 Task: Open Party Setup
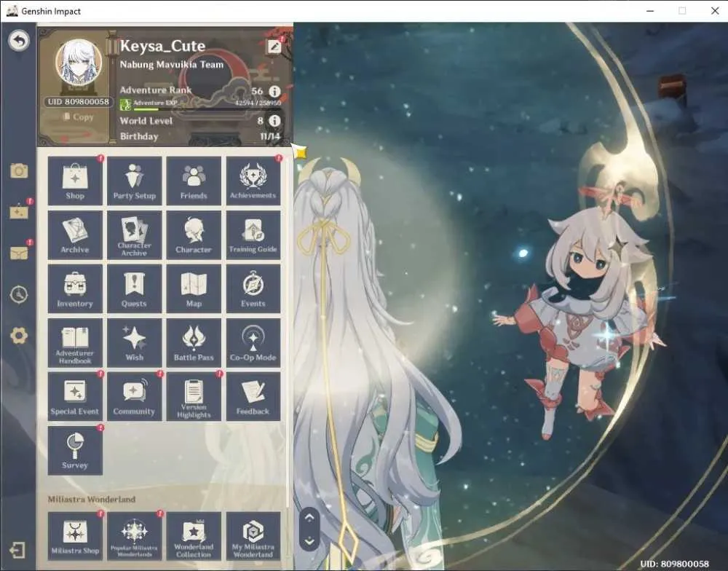[135, 181]
